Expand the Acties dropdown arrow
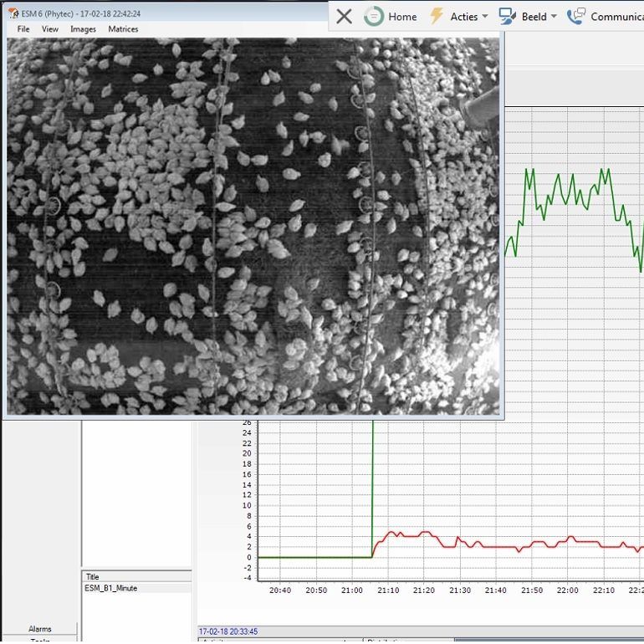 485,17
